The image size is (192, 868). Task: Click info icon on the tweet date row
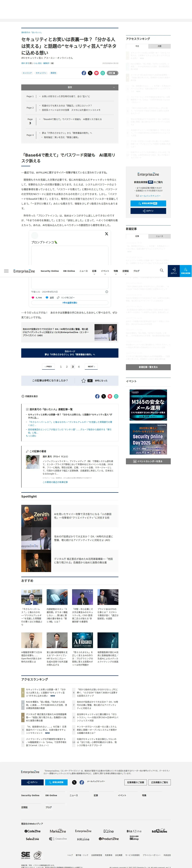(107, 292)
